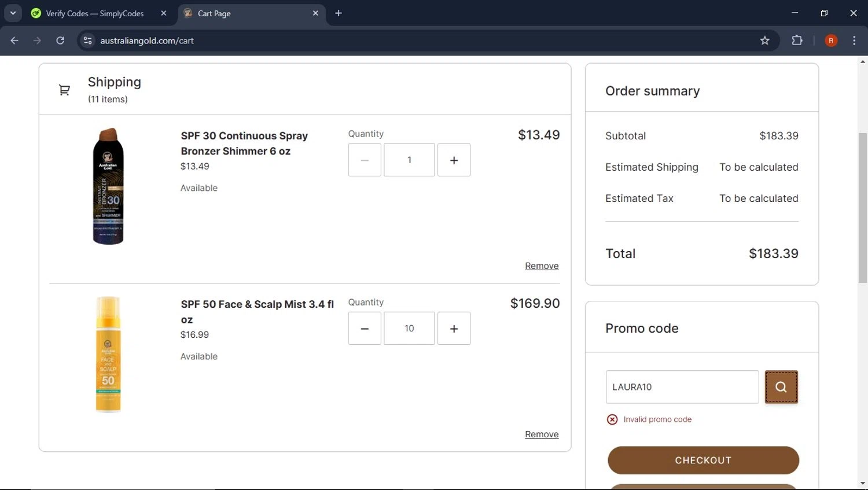Click the scrollbar up arrow
Screen dimensions: 868x490
[x=863, y=61]
